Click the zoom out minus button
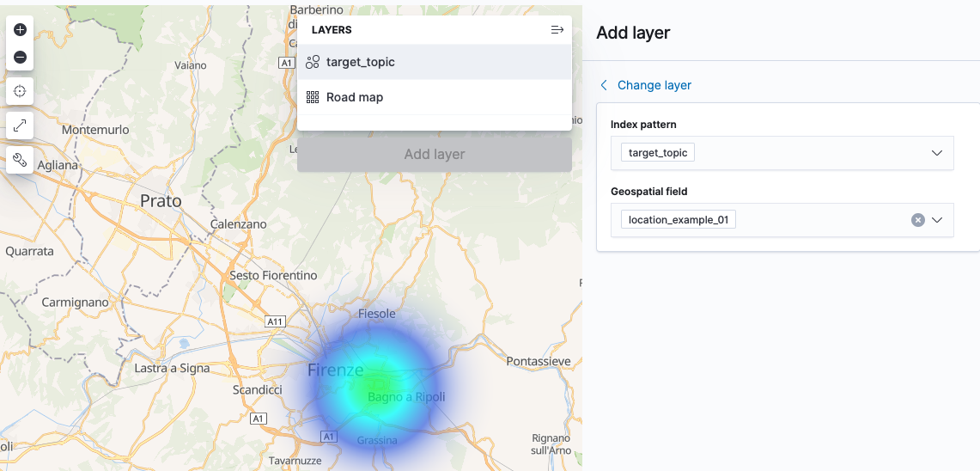Viewport: 980px width, 471px height. 21,58
